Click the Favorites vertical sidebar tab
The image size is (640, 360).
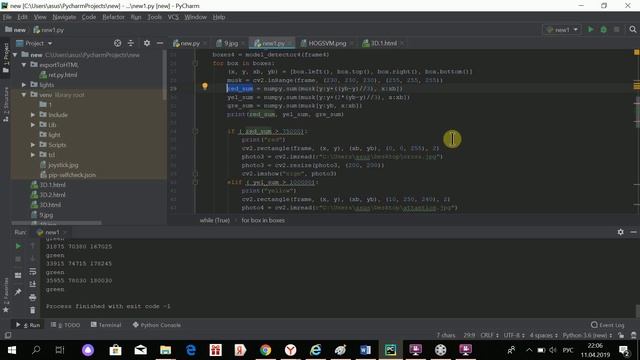6,295
